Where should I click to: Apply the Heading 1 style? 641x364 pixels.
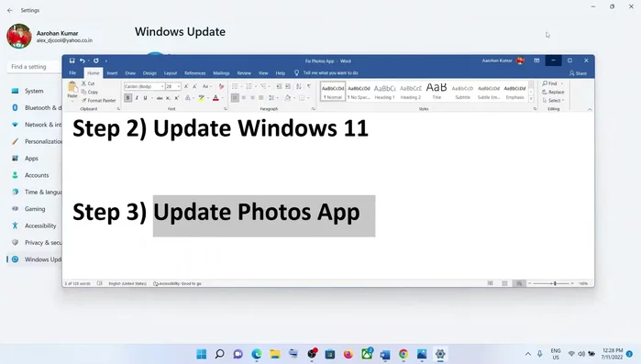tap(384, 92)
